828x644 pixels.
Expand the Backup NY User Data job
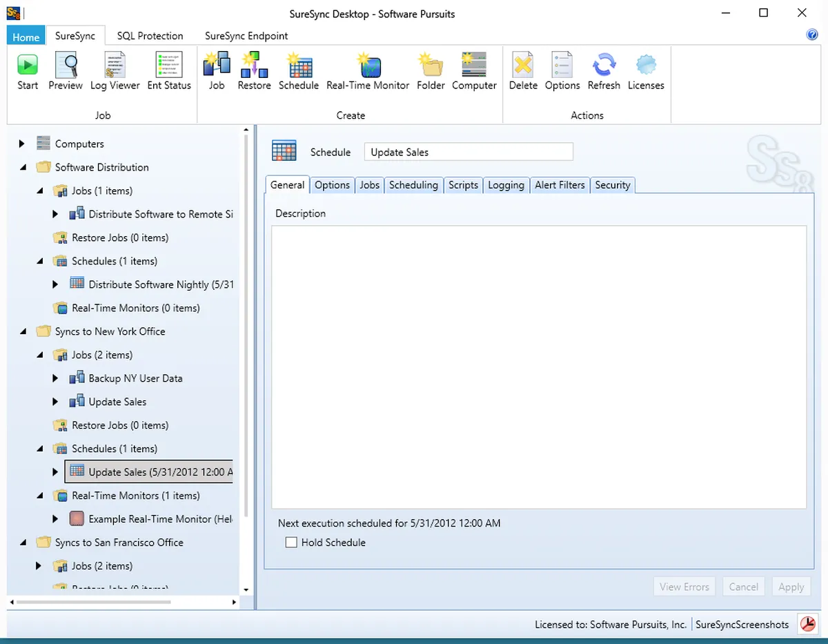56,378
